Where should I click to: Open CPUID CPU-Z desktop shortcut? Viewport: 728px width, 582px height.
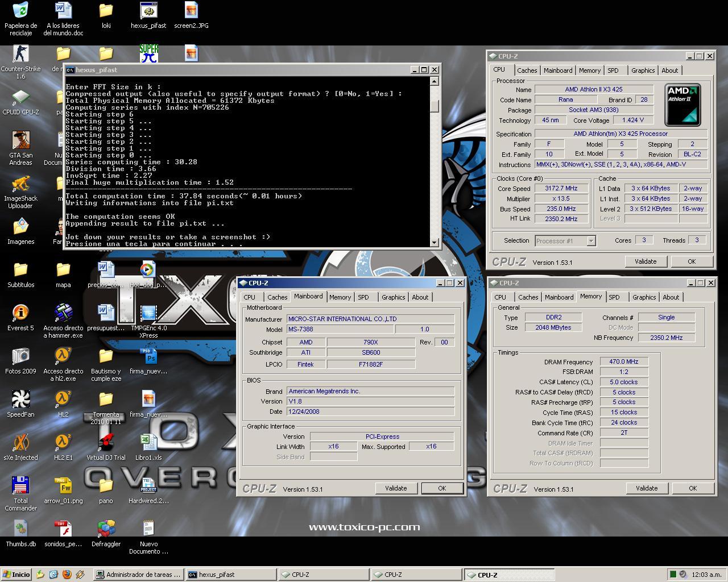coord(20,102)
